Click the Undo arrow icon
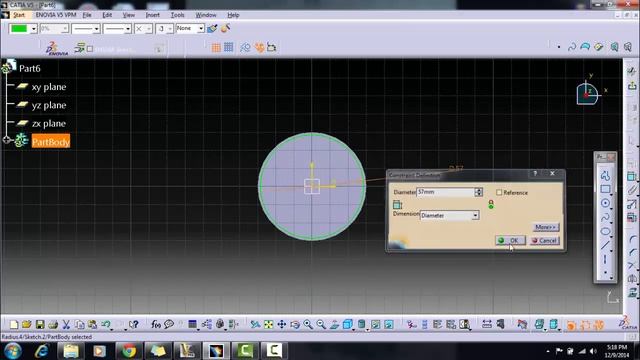This screenshot has width=640, height=360. click(106, 324)
